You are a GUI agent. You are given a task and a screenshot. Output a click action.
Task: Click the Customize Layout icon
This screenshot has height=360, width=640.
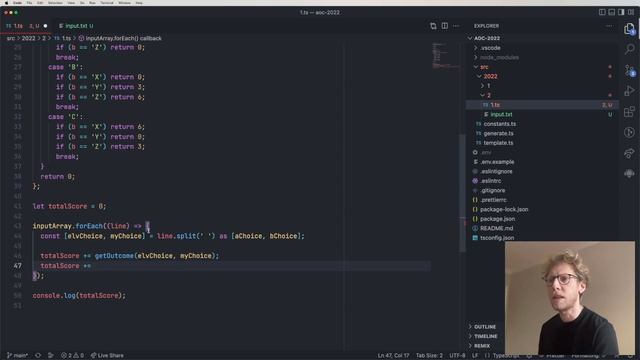[631, 12]
